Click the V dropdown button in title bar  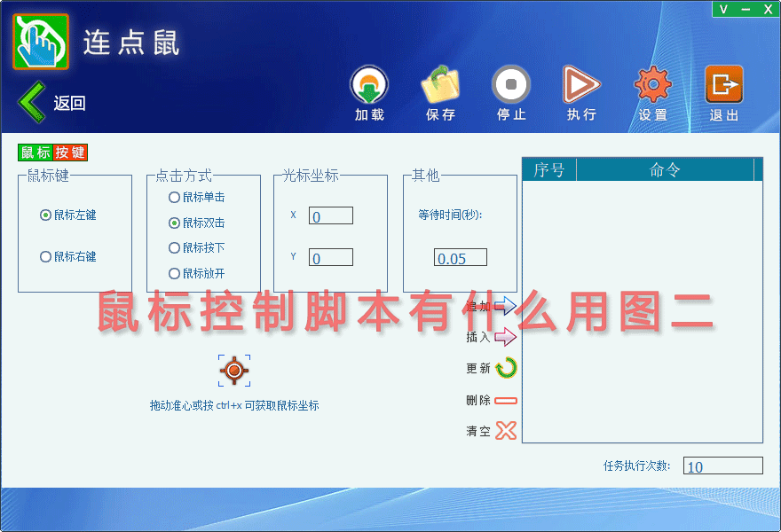point(723,9)
